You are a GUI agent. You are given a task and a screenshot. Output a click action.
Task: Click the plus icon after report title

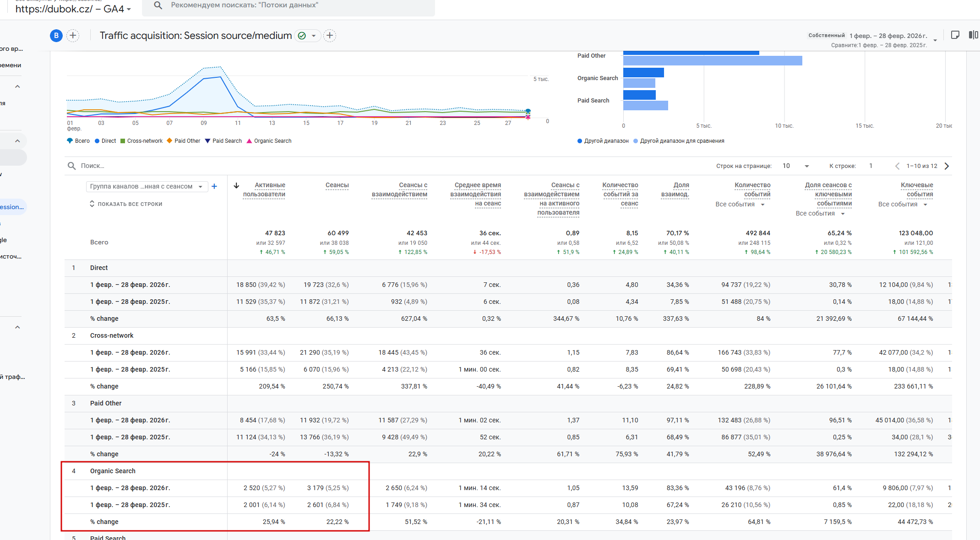click(330, 36)
